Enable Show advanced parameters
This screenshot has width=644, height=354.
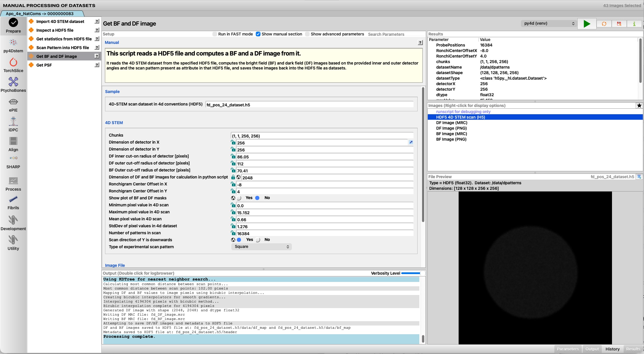pyautogui.click(x=307, y=34)
